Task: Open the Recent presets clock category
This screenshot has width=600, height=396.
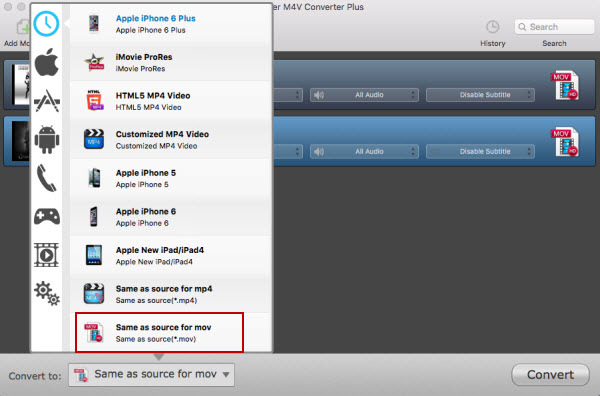Action: click(46, 23)
